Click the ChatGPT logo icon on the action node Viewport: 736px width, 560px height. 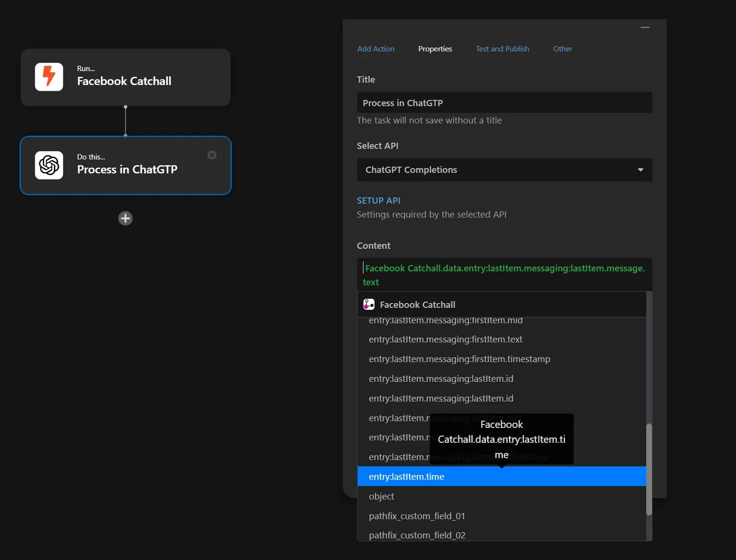49,165
